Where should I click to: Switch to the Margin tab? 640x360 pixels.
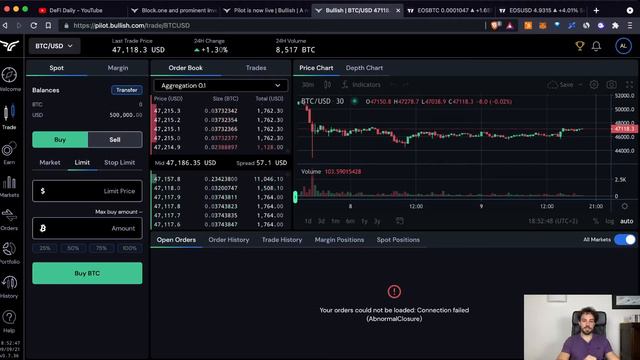tap(118, 68)
